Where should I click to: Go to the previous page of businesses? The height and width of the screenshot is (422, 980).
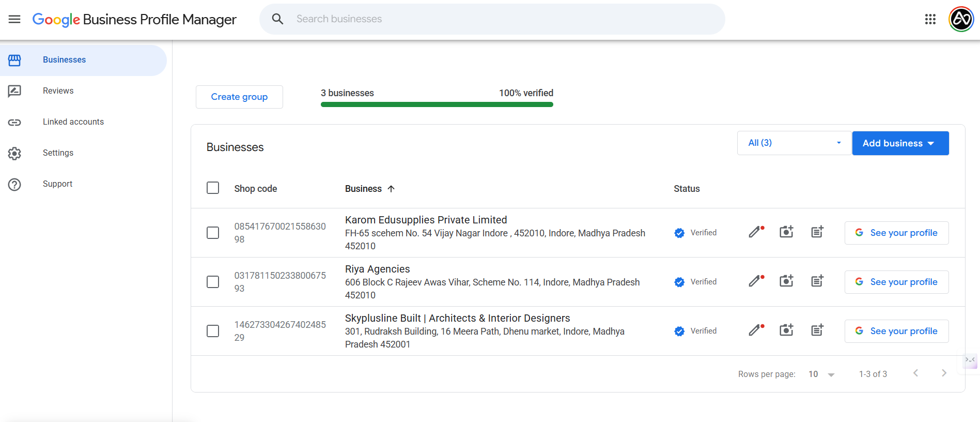(915, 373)
